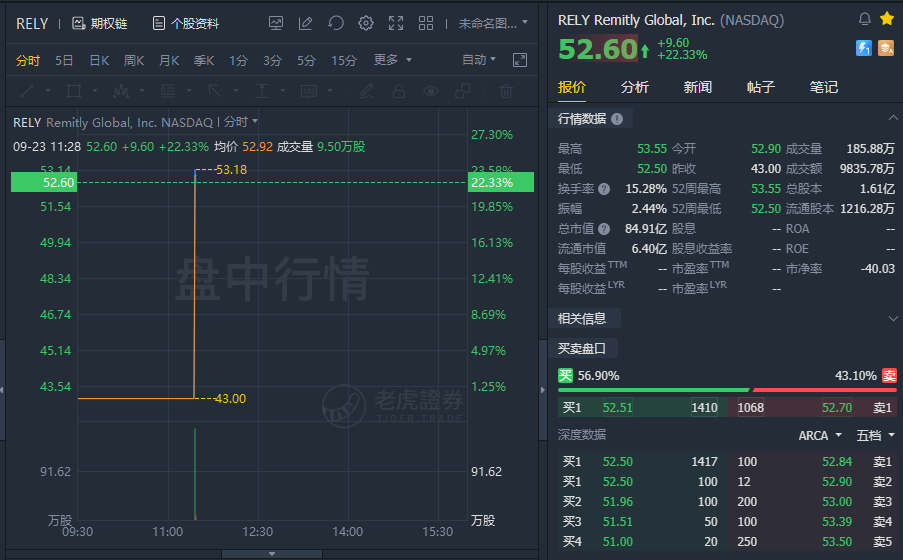The width and height of the screenshot is (903, 560).
Task: Collapse the 行情数据 section
Action: click(893, 118)
